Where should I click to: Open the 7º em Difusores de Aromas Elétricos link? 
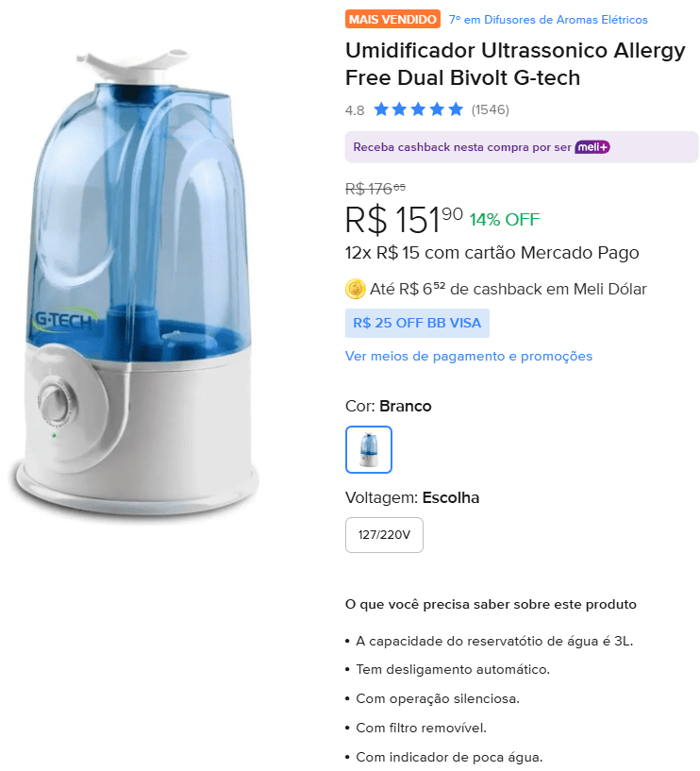point(548,20)
